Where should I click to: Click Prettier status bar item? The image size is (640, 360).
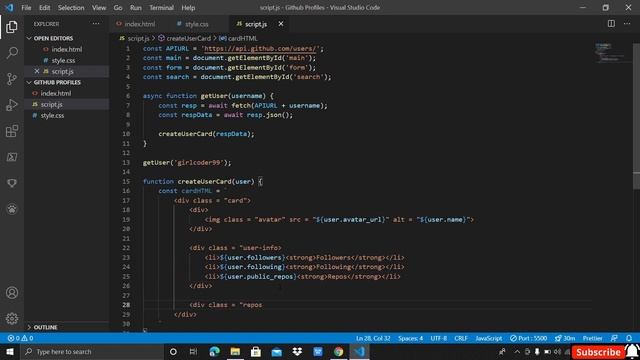pyautogui.click(x=592, y=338)
